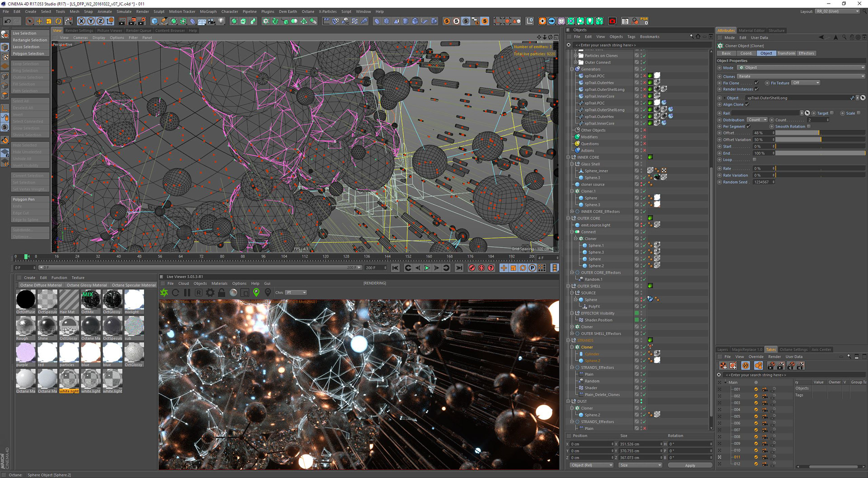Pause the Live Viewer render
This screenshot has height=478, width=868.
pyautogui.click(x=187, y=292)
